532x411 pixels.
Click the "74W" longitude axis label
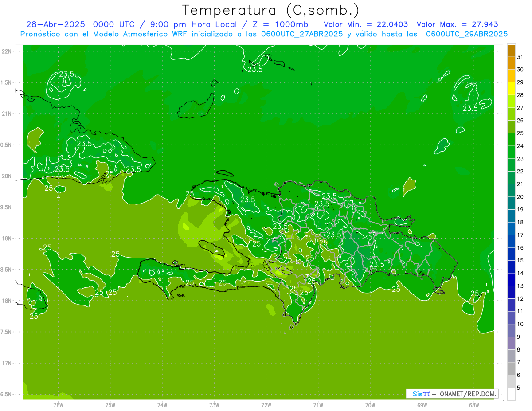pos(162,405)
